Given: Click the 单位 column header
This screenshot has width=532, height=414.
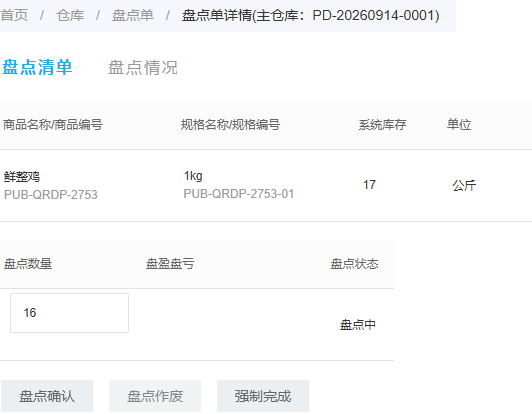Looking at the screenshot, I should pos(459,125).
